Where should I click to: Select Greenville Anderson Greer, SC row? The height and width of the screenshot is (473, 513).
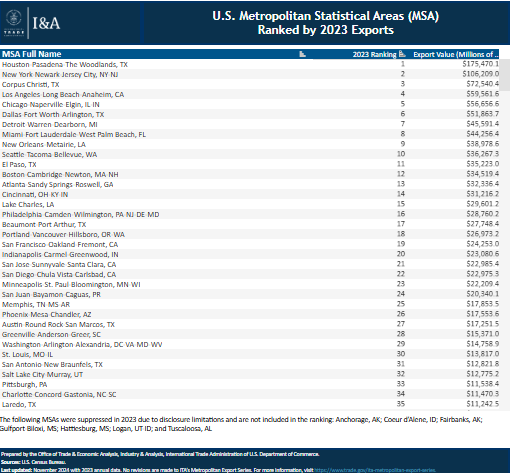pos(250,334)
